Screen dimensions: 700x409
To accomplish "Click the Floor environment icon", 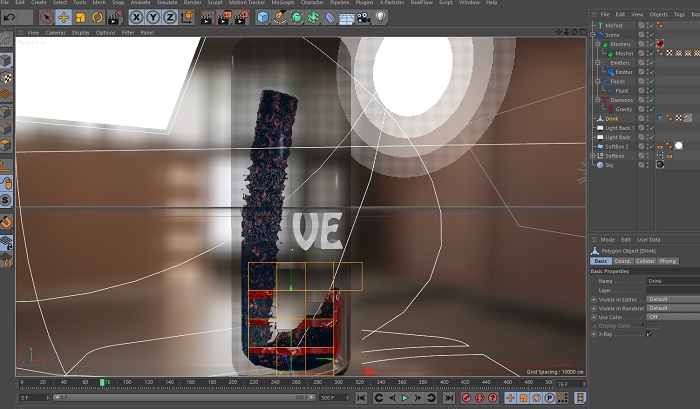I will 346,18.
